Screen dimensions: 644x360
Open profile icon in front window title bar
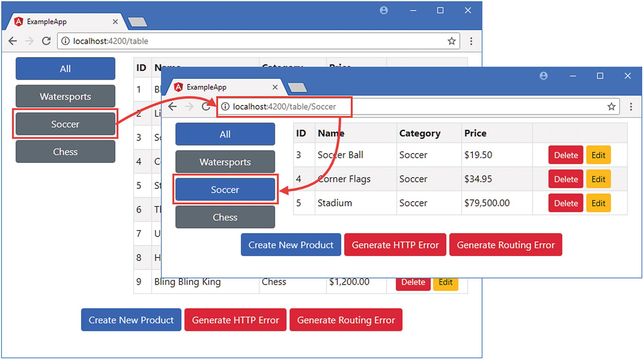tap(544, 76)
